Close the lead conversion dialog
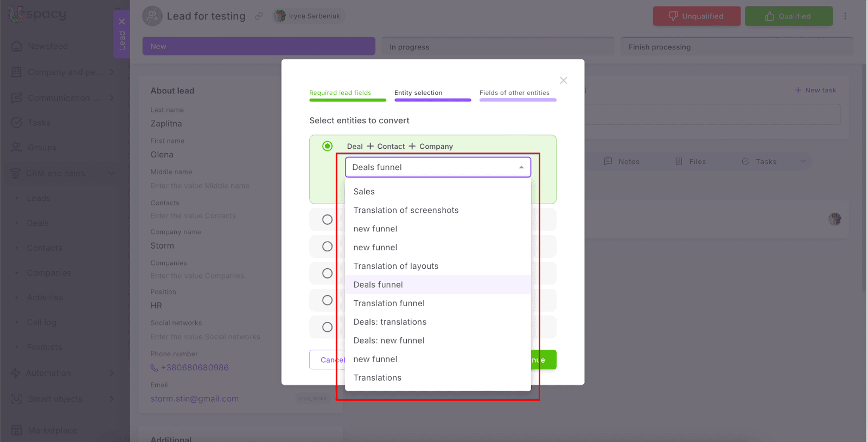 coord(563,80)
